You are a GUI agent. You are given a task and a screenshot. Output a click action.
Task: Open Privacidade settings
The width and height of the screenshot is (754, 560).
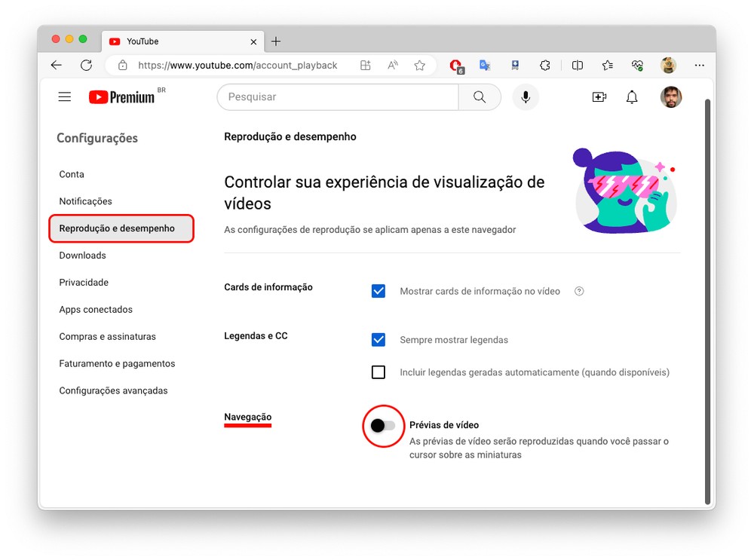[84, 282]
